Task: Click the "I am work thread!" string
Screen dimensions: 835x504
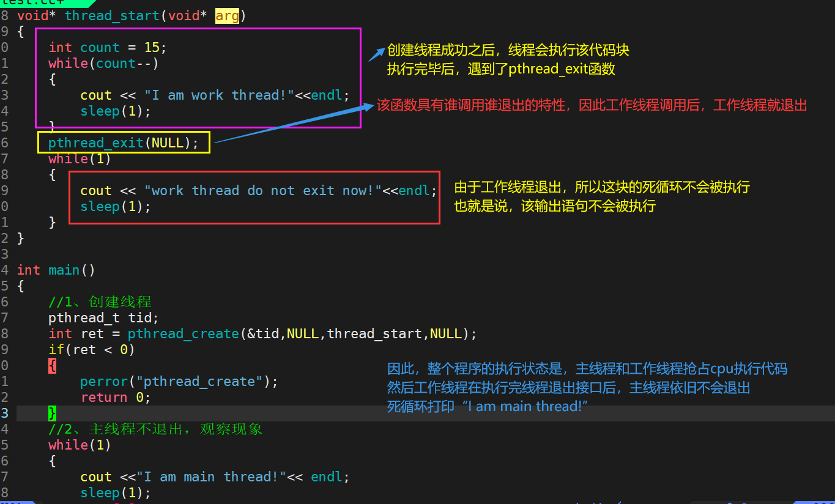Action: pyautogui.click(x=220, y=95)
